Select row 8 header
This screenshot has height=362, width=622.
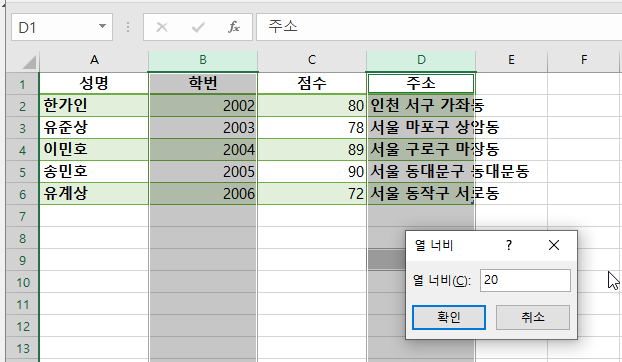[23, 238]
